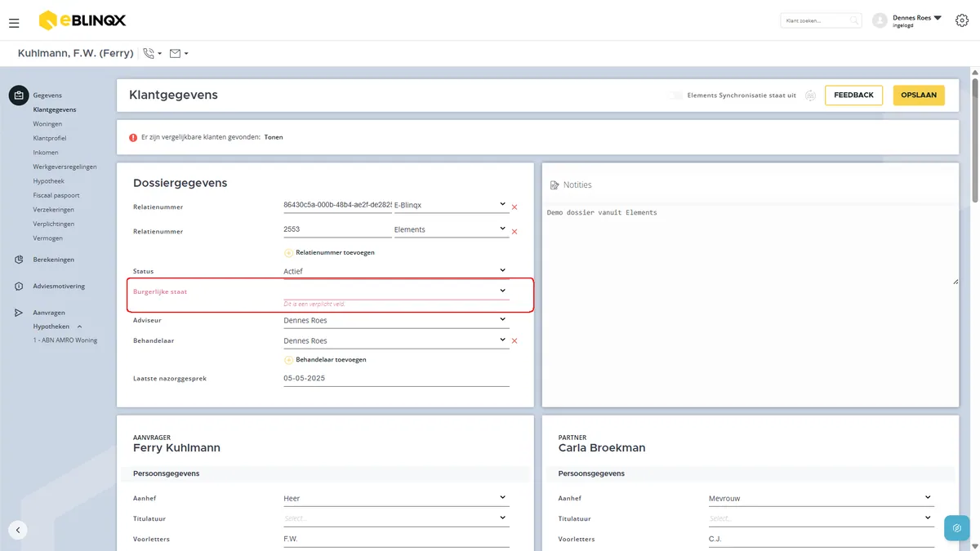This screenshot has width=980, height=551.
Task: Remove the Behandelaar Dennes Roes entry
Action: click(514, 341)
